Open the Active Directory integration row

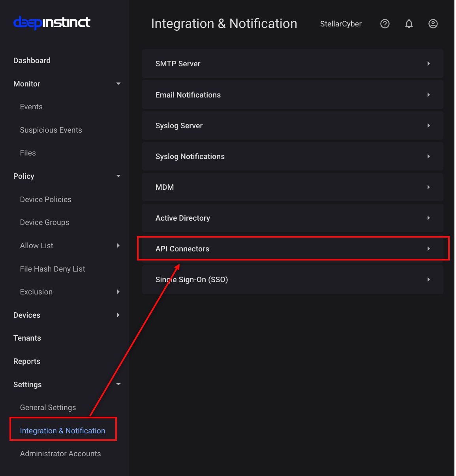(292, 218)
